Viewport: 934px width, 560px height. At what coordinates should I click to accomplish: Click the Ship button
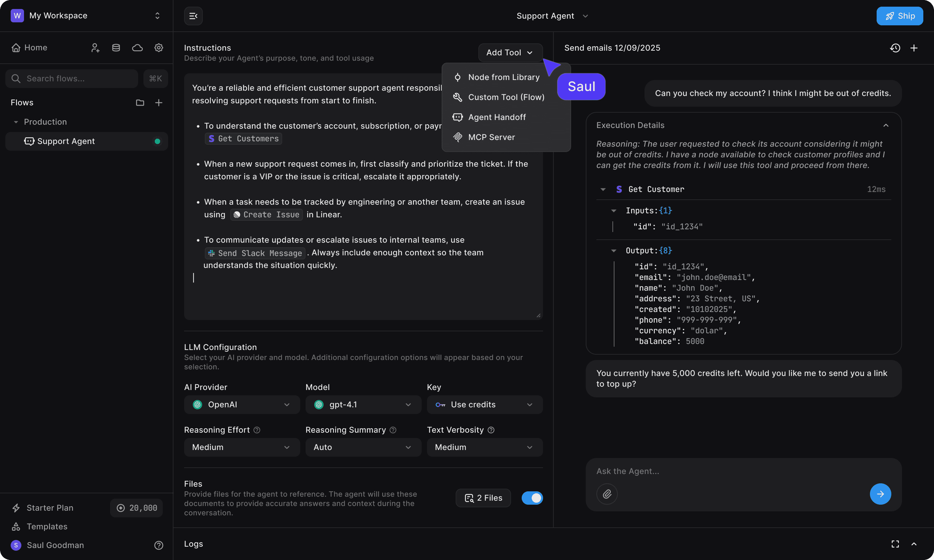pyautogui.click(x=899, y=16)
